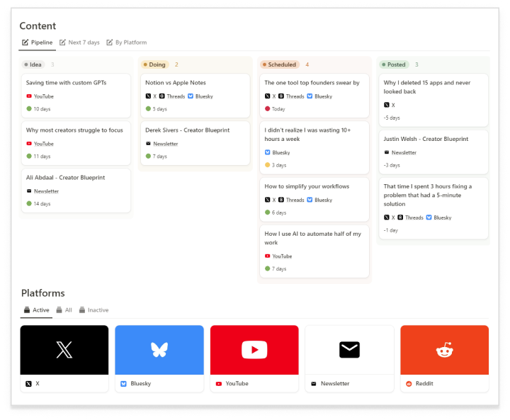Image resolution: width=510 pixels, height=420 pixels.
Task: Select the By Platform tab
Action: point(127,42)
